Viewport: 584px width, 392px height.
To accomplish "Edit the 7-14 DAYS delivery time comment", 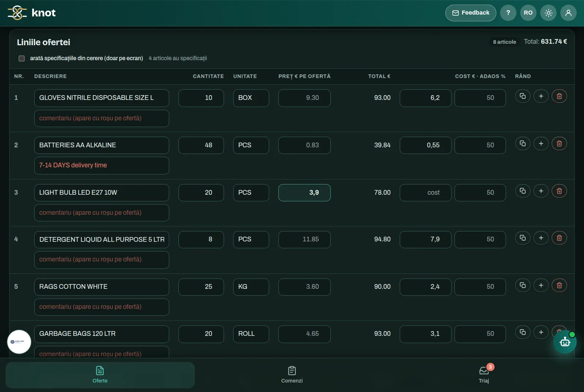I will point(101,166).
